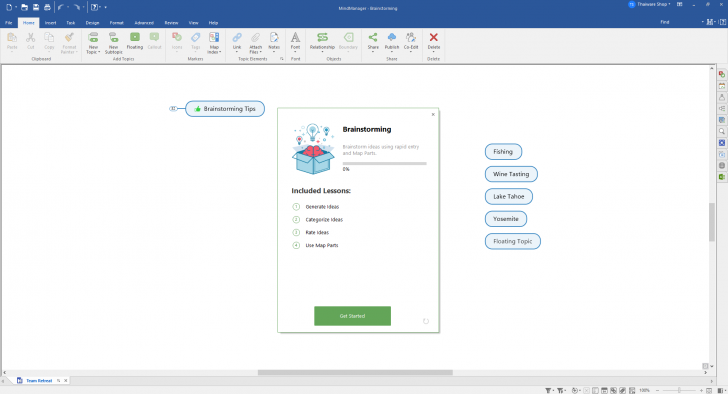Click the calendar view icon in status bar

pos(604,391)
